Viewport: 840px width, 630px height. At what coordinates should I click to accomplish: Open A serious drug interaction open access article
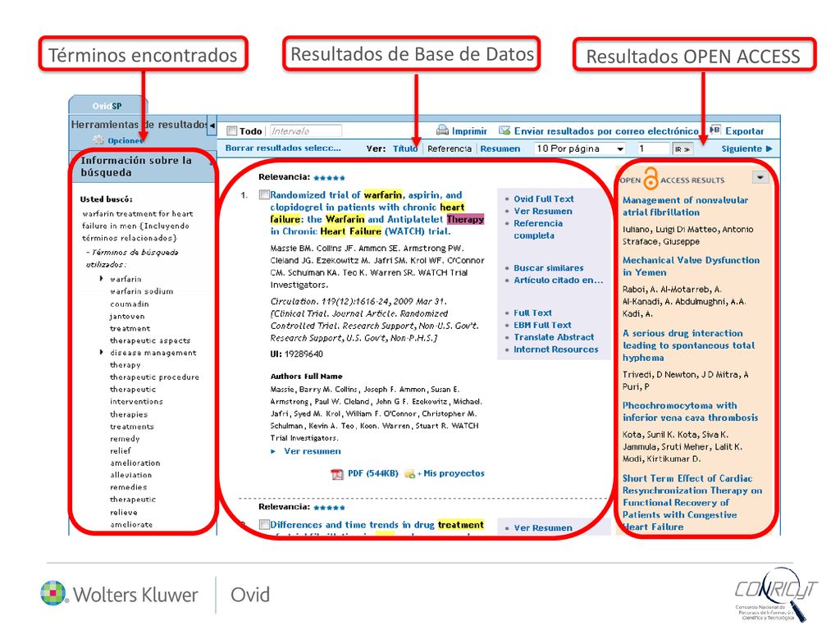click(689, 345)
